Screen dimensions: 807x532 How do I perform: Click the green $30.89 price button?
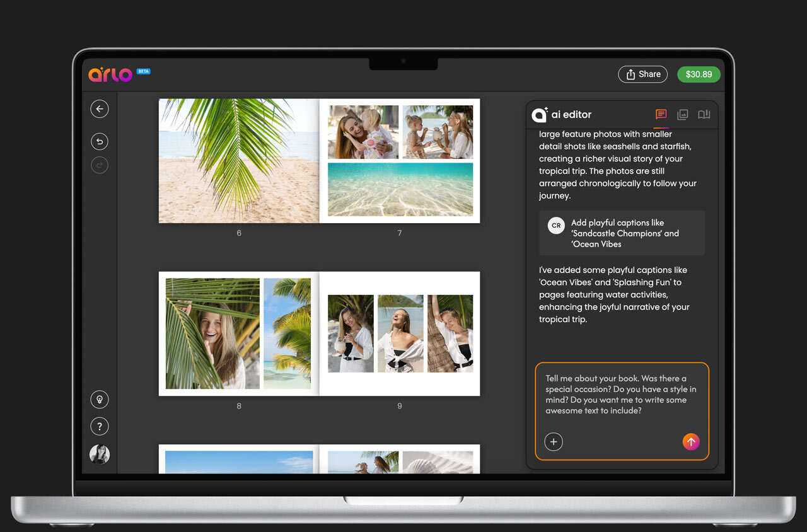click(699, 74)
